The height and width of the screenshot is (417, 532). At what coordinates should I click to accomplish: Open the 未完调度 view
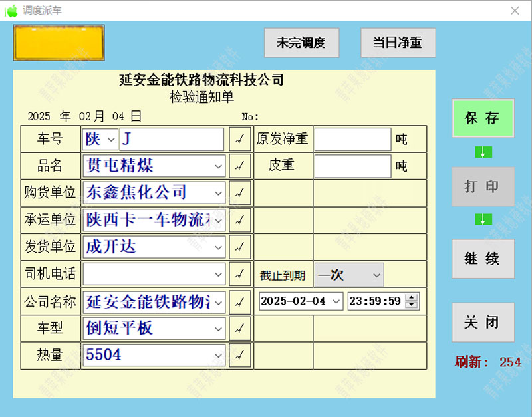[301, 43]
